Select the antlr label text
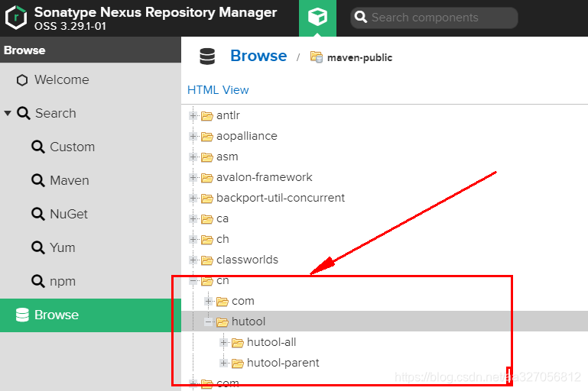The height and width of the screenshot is (391, 588). pyautogui.click(x=228, y=115)
